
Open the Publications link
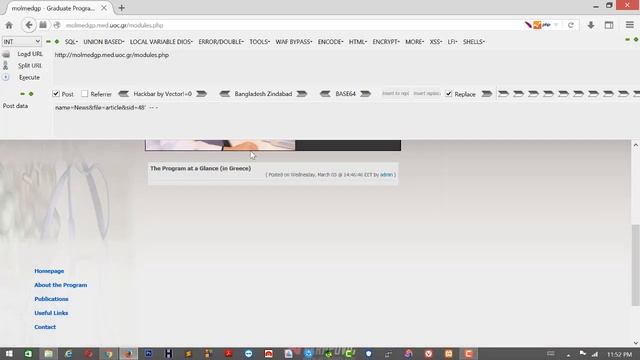(x=51, y=299)
